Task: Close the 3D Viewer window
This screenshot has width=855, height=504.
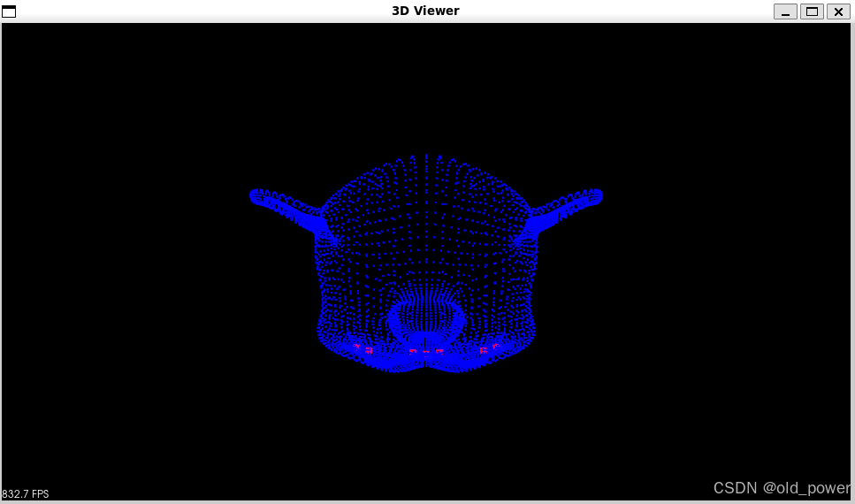Action: point(838,11)
